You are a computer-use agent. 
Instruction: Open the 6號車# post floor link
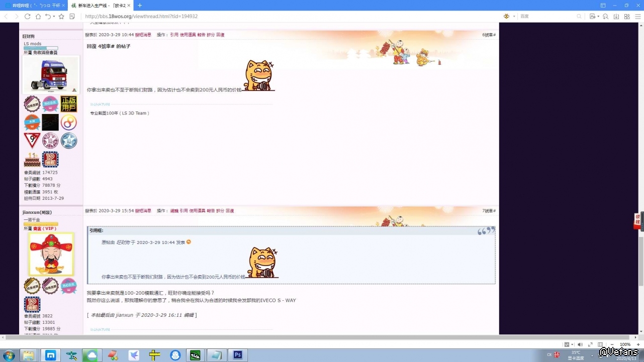(x=489, y=35)
